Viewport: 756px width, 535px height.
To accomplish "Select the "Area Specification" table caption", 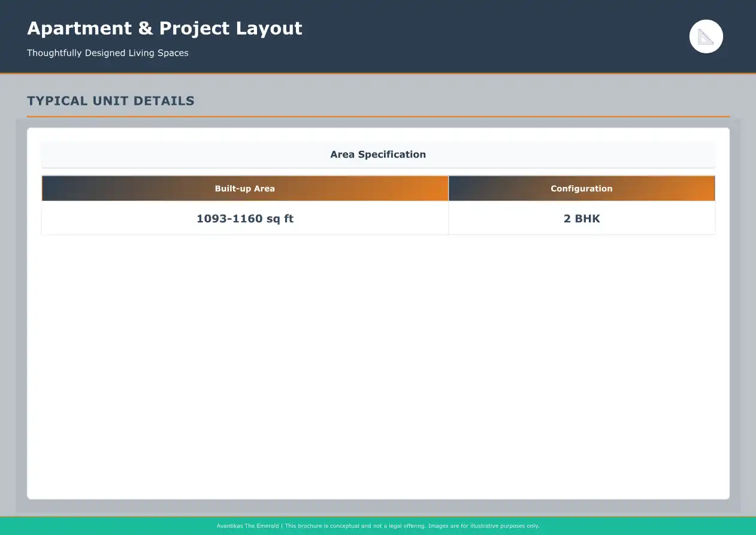I will coord(378,155).
